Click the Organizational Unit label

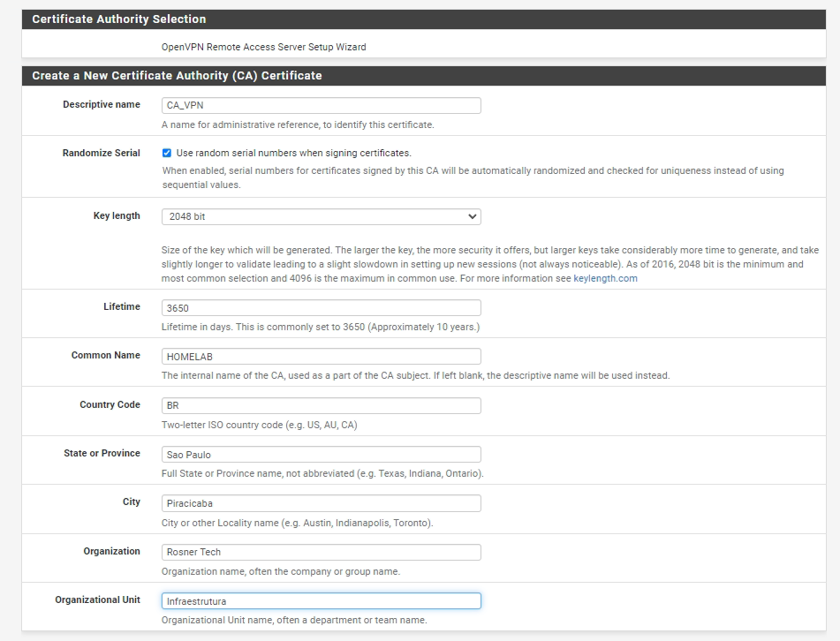(97, 600)
